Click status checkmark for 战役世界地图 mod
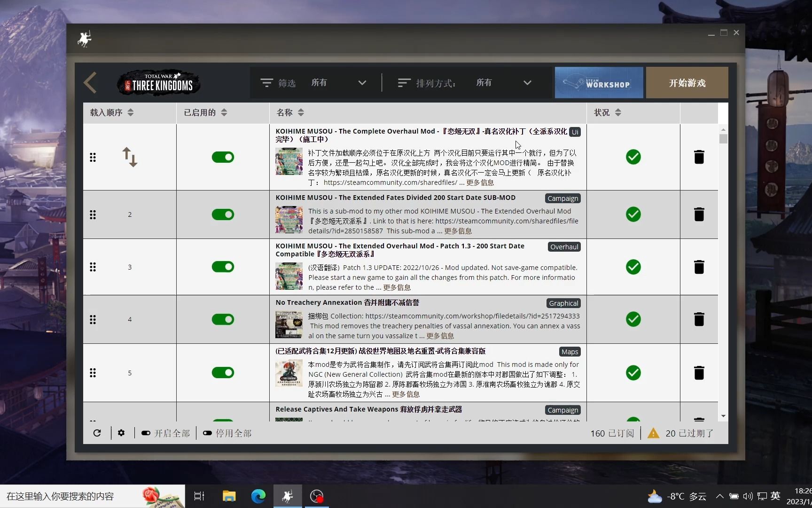Screen dimensions: 812x508 click(x=633, y=373)
